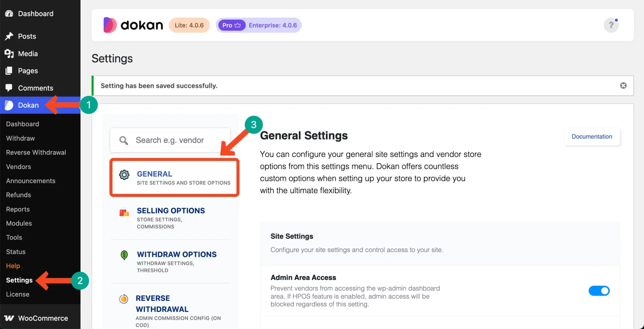Click the Site Settings section heading
Viewport: 644px width, 329px height.
[292, 236]
